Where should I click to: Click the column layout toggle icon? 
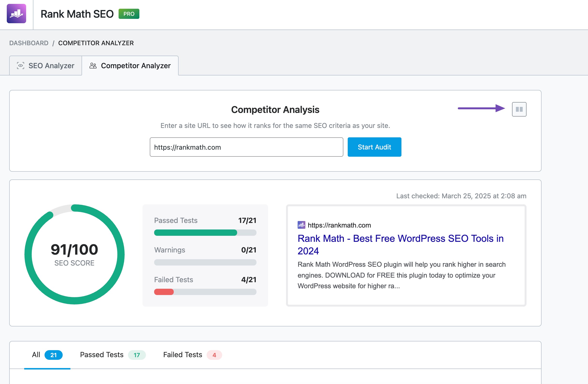point(519,109)
